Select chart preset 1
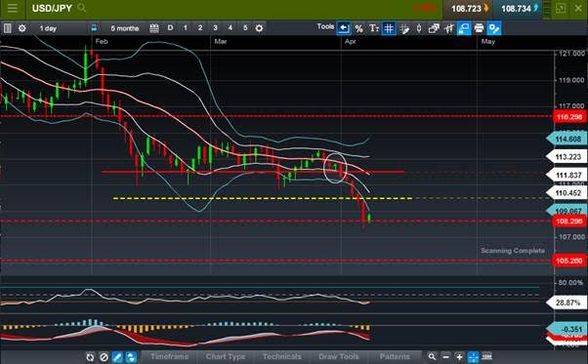The height and width of the screenshot is (364, 588). [x=186, y=28]
